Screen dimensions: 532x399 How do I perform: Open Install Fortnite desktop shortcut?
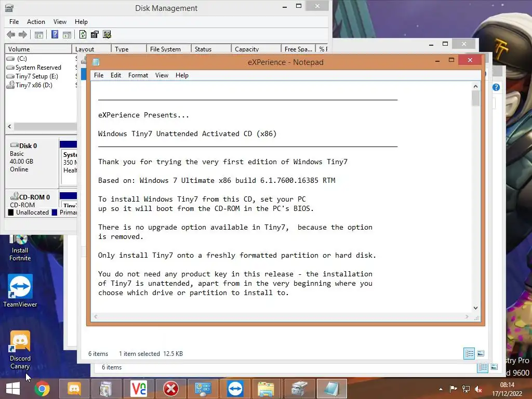(x=20, y=248)
